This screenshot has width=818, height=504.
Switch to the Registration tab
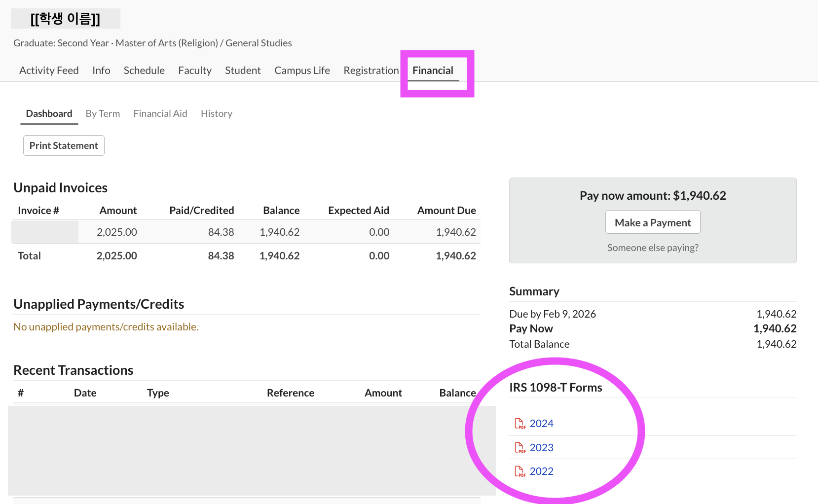click(371, 71)
